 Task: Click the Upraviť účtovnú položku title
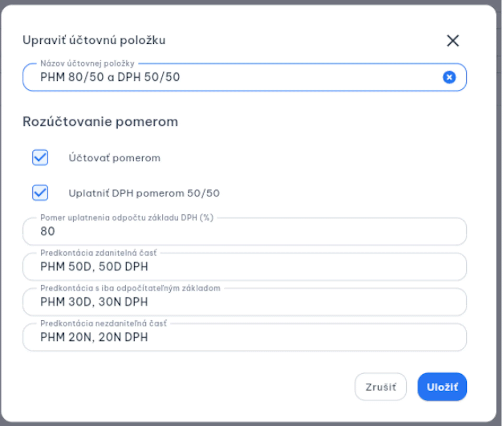tap(94, 40)
